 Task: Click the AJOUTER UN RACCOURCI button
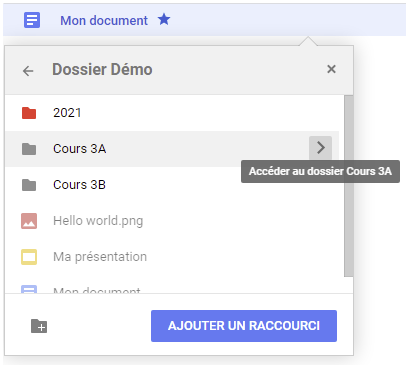pos(244,326)
